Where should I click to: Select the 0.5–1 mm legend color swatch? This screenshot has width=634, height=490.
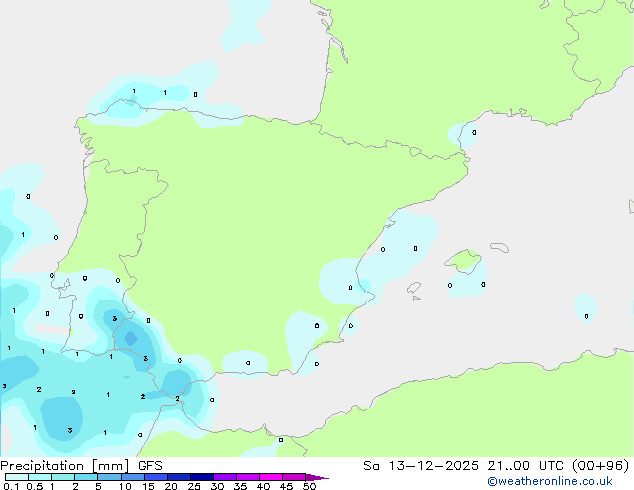(x=40, y=477)
